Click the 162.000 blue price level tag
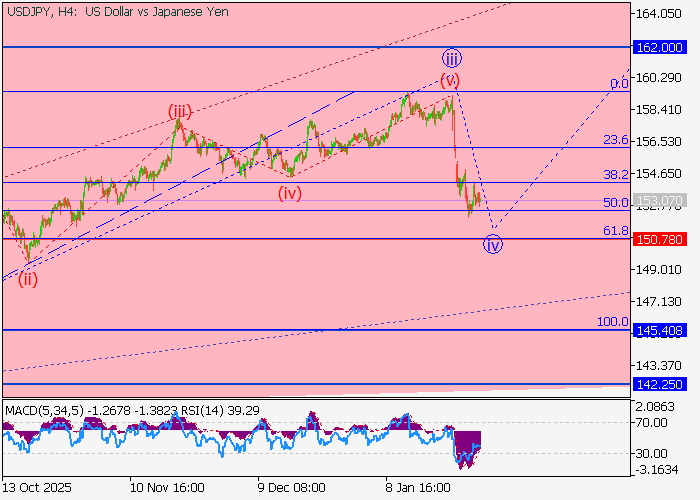The height and width of the screenshot is (500, 700). click(658, 47)
